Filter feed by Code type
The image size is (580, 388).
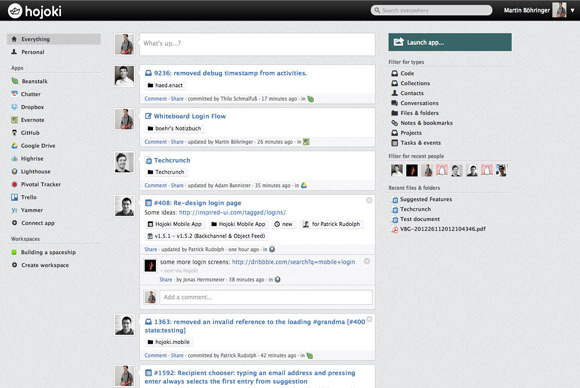pyautogui.click(x=403, y=73)
